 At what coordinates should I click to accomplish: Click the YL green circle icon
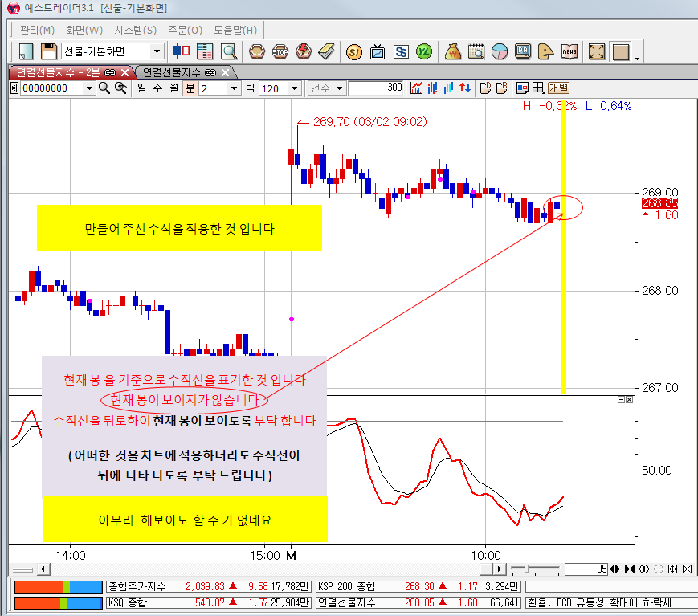425,51
